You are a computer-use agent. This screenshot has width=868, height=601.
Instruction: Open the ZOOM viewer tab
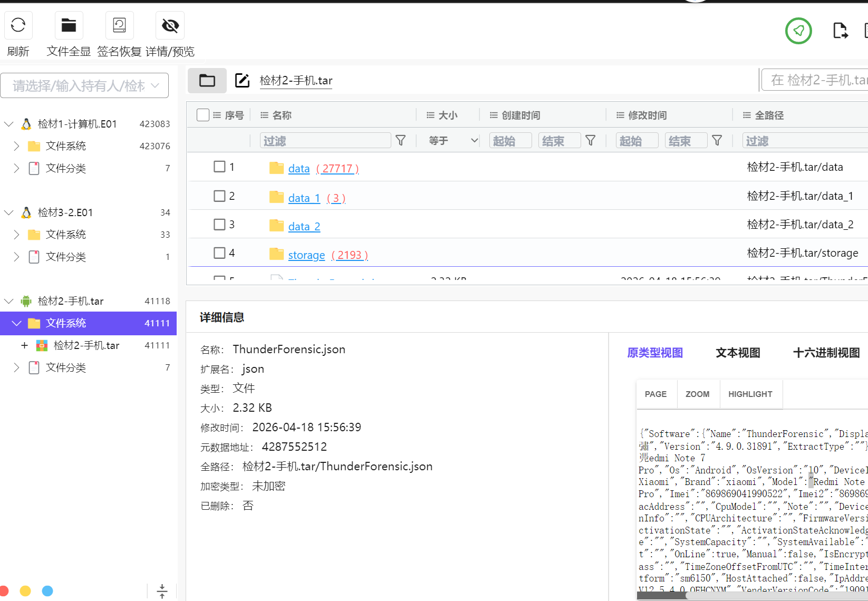(697, 394)
